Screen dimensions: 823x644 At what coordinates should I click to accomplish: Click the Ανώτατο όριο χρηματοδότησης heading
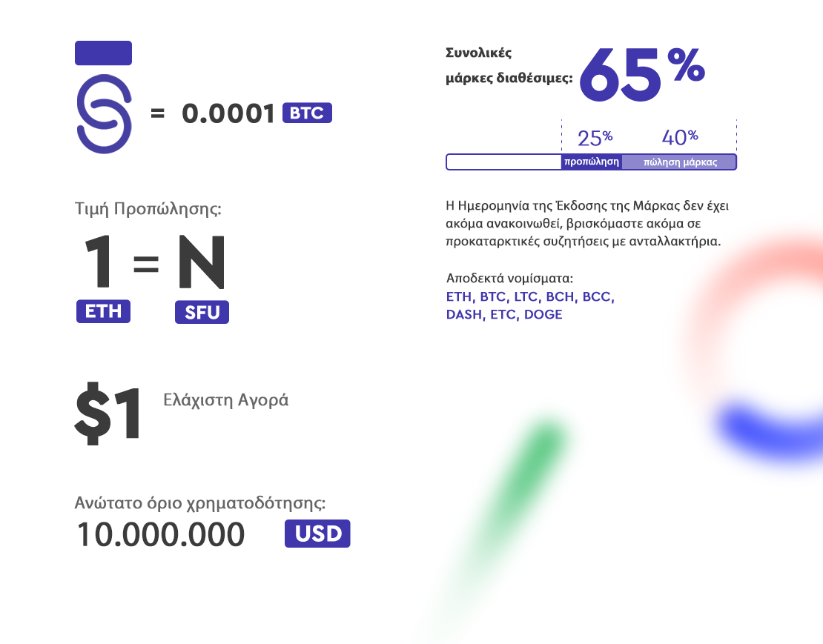(200, 503)
